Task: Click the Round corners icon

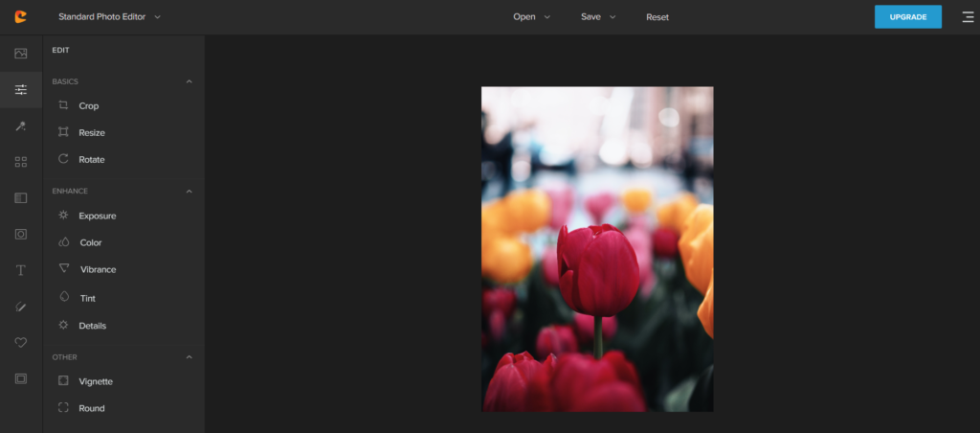Action: 63,408
